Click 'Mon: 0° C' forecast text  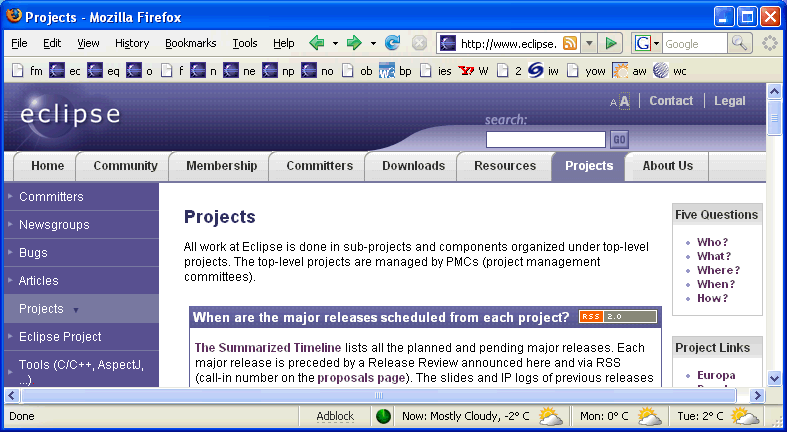604,416
